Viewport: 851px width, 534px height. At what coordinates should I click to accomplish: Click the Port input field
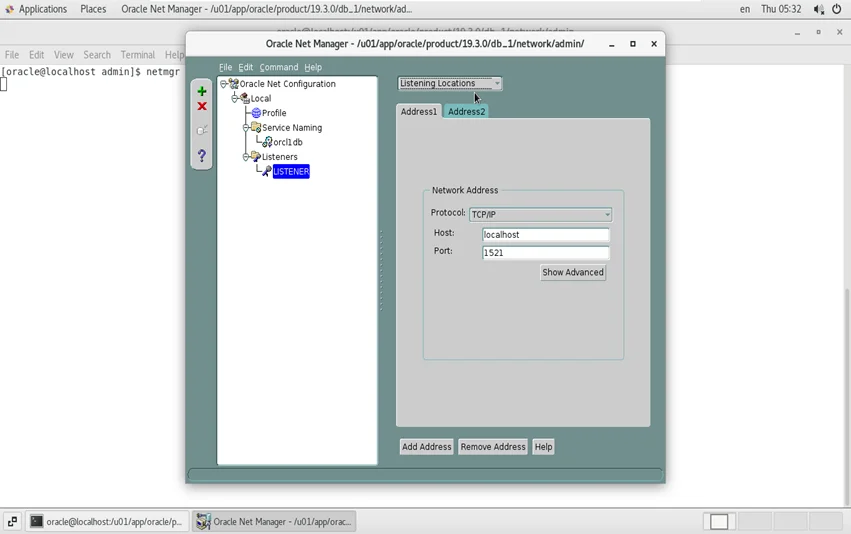tap(545, 252)
